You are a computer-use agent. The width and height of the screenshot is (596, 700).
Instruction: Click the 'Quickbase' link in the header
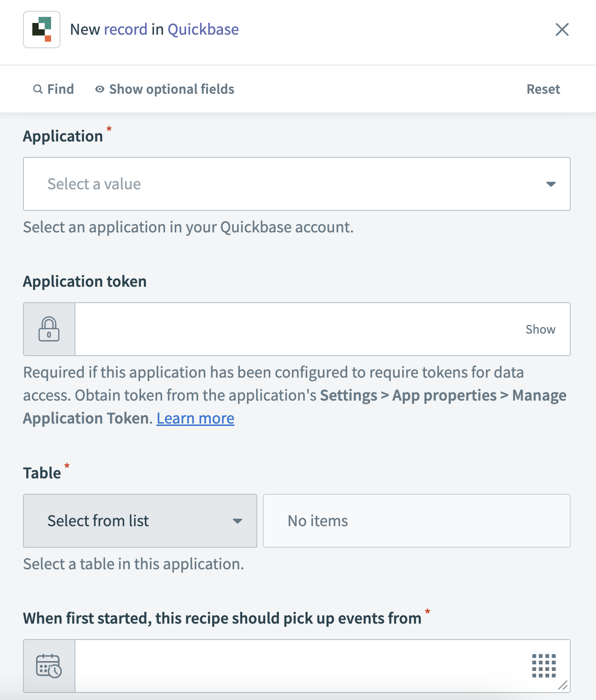(203, 30)
